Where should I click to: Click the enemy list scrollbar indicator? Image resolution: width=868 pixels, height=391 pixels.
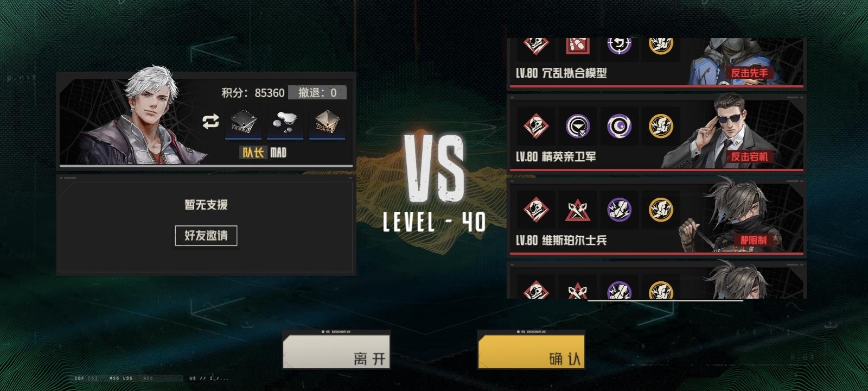(666, 300)
